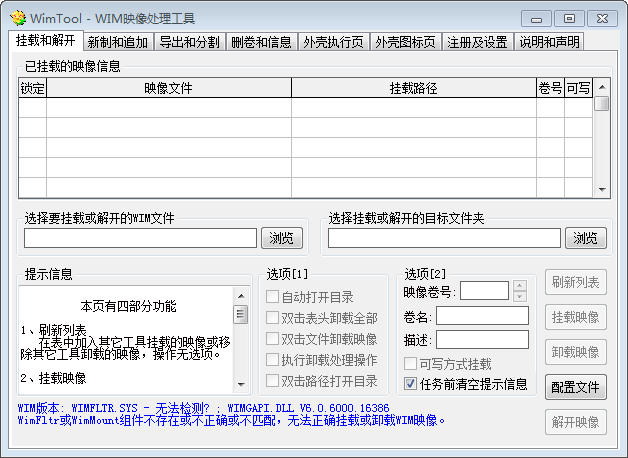The image size is (628, 458).
Task: Switch to the 新制和追加 tab
Action: [x=119, y=42]
